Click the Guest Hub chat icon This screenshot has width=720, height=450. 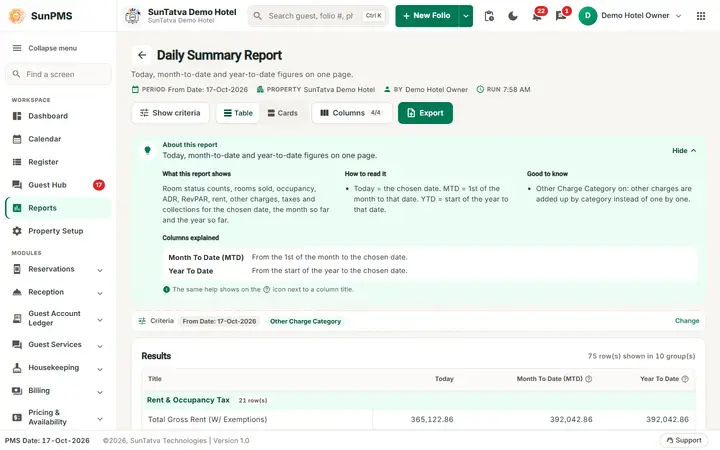coord(17,185)
